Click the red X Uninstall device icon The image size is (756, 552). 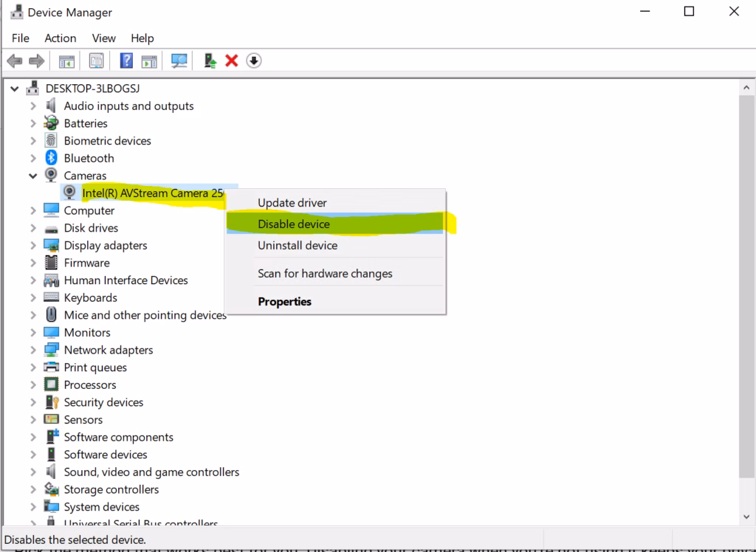tap(232, 61)
